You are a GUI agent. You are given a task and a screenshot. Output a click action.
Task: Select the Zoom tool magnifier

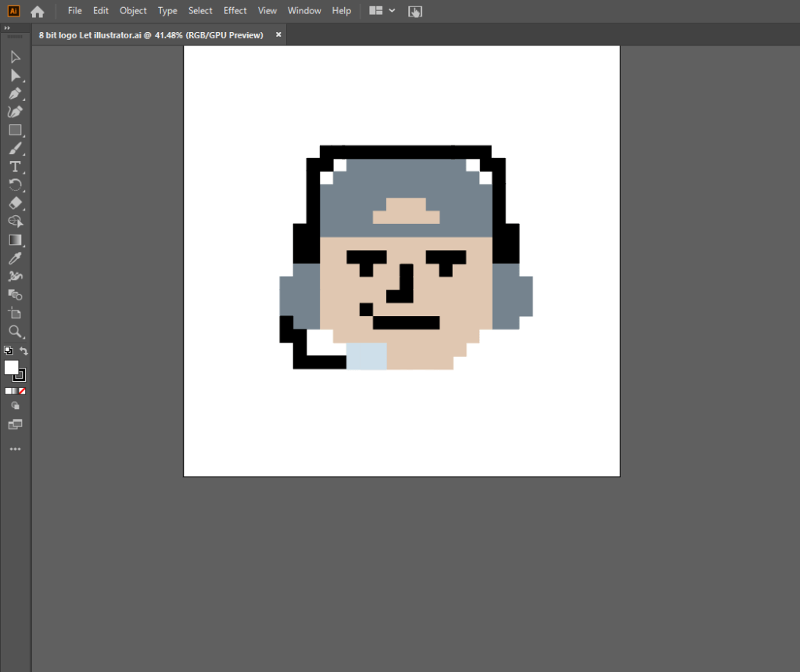click(15, 332)
